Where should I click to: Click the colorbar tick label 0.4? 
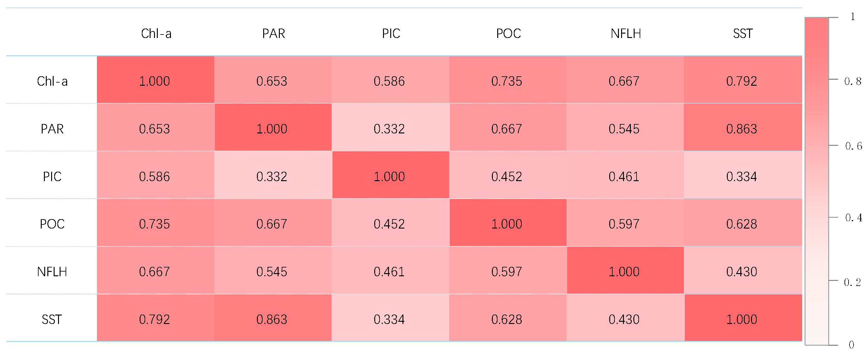click(853, 218)
